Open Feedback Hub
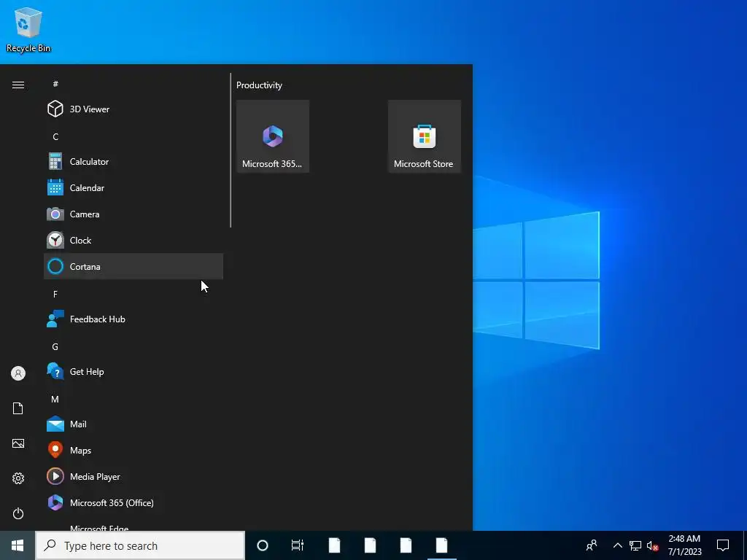 point(133,319)
